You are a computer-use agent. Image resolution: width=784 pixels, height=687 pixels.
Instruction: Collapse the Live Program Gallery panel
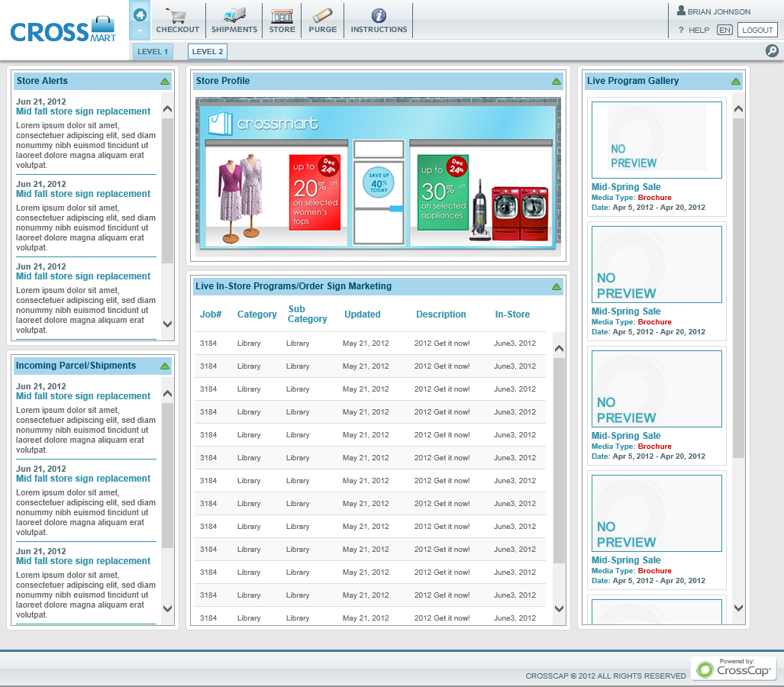coord(736,81)
